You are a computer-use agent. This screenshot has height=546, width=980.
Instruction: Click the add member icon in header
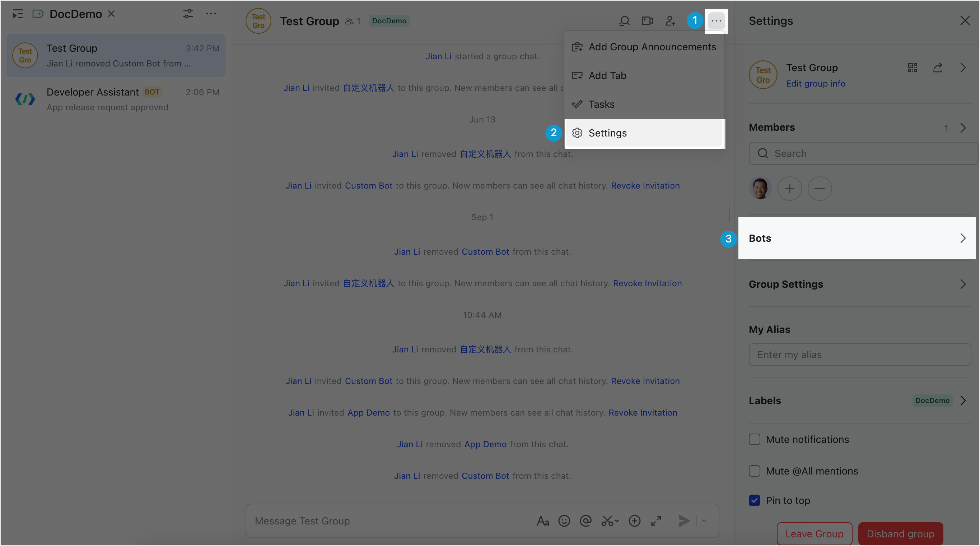(x=670, y=21)
